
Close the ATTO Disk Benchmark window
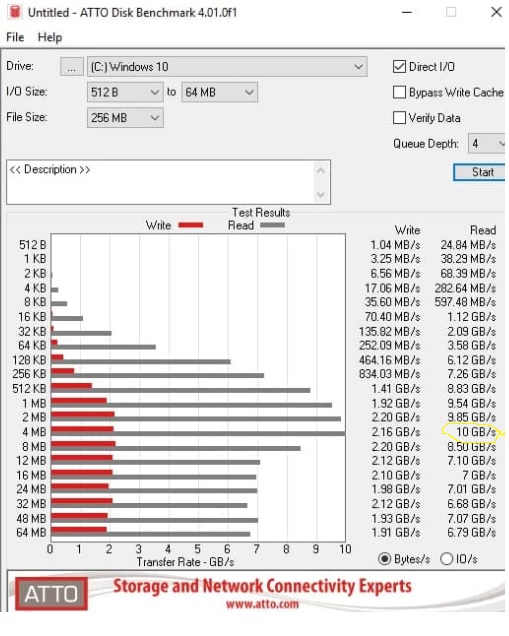coord(496,12)
